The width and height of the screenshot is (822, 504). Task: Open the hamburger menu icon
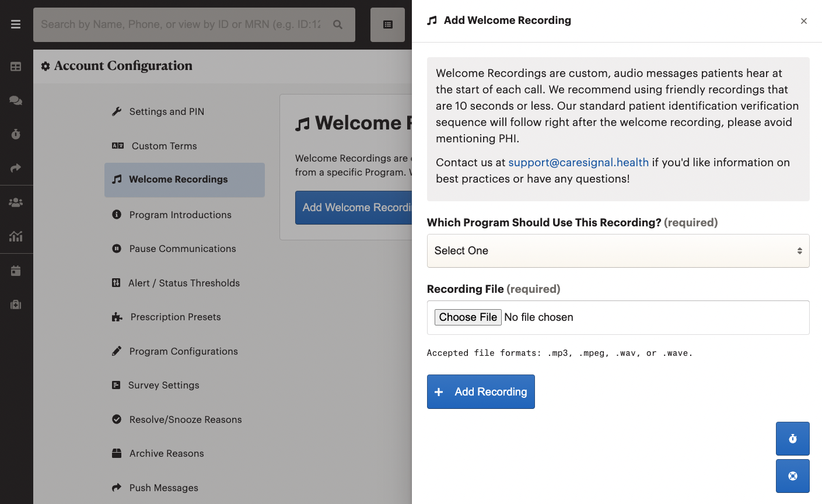point(16,24)
